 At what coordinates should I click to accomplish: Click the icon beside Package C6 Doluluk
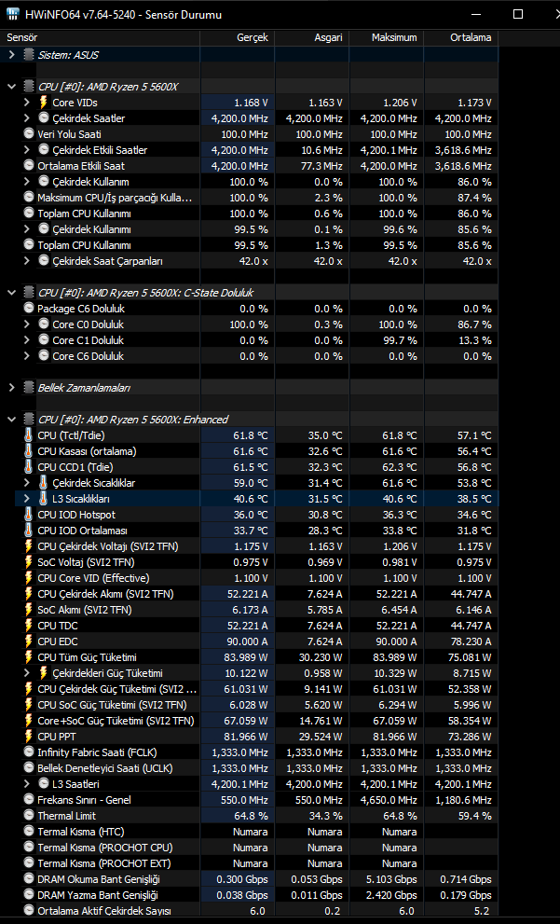(x=28, y=309)
